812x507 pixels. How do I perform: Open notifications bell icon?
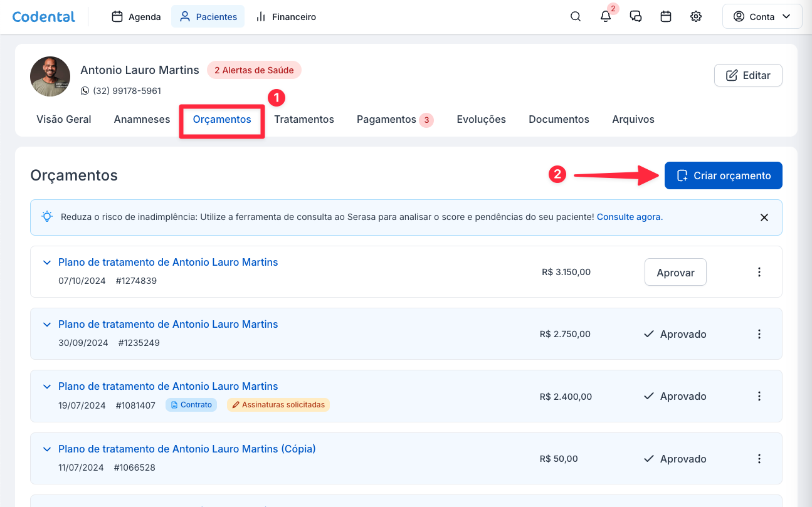click(x=605, y=17)
